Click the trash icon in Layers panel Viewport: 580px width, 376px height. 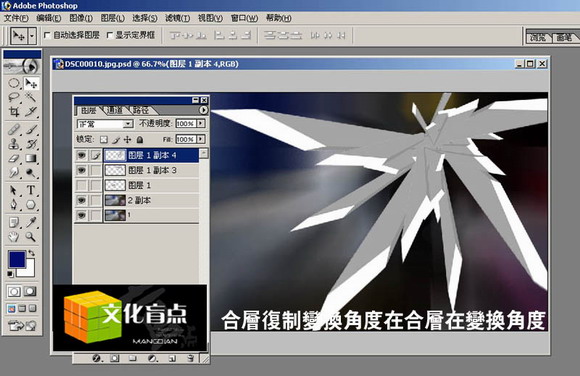(x=190, y=358)
